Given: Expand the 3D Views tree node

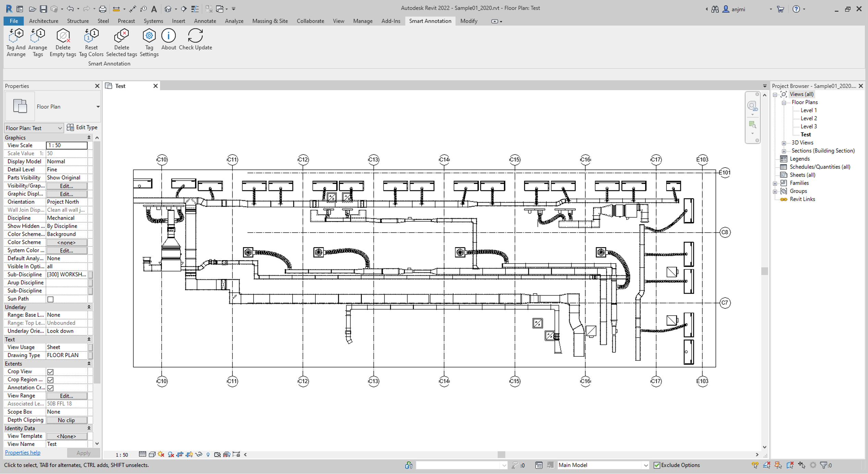Looking at the screenshot, I should (x=784, y=143).
